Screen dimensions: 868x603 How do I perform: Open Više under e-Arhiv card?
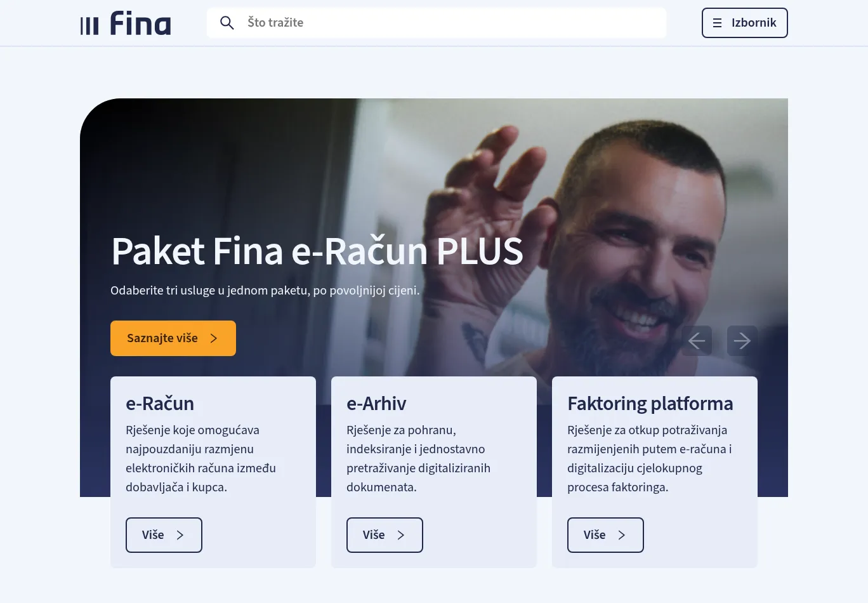click(385, 535)
